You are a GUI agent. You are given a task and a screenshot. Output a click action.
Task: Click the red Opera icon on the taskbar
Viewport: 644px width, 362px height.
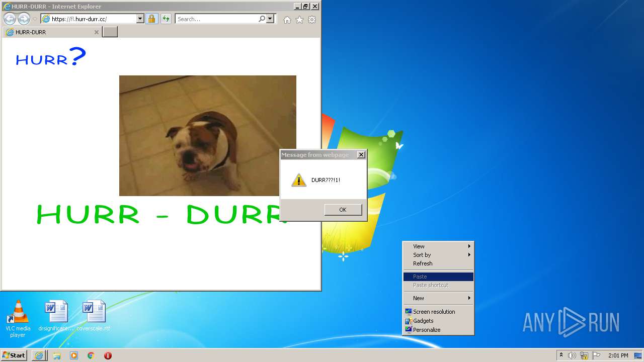pos(108,355)
